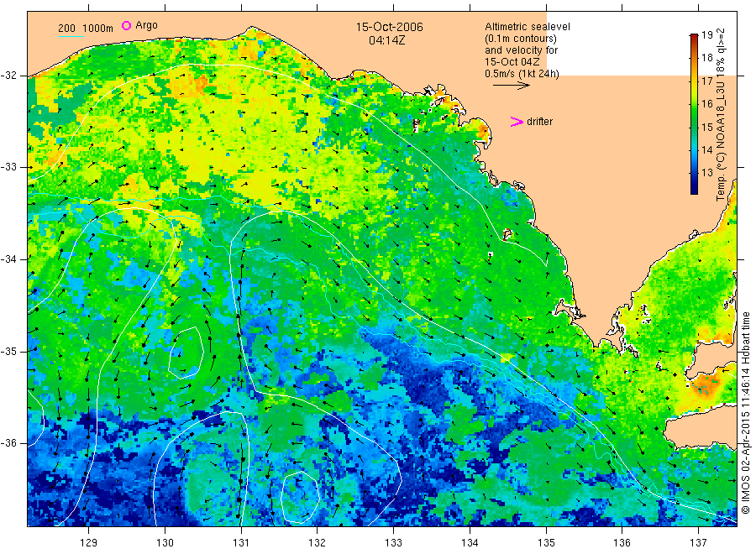
Task: Click the longitude label '133'
Action: pos(393,543)
